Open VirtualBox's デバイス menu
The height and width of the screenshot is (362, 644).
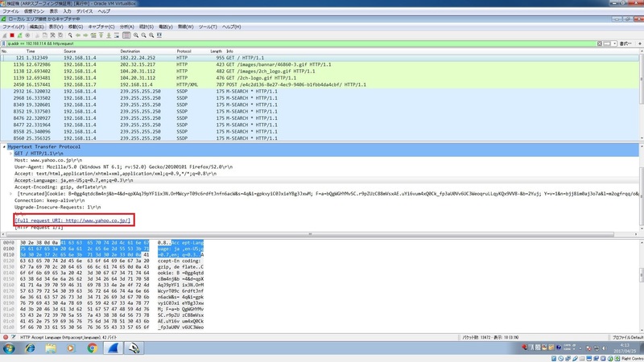85,11
